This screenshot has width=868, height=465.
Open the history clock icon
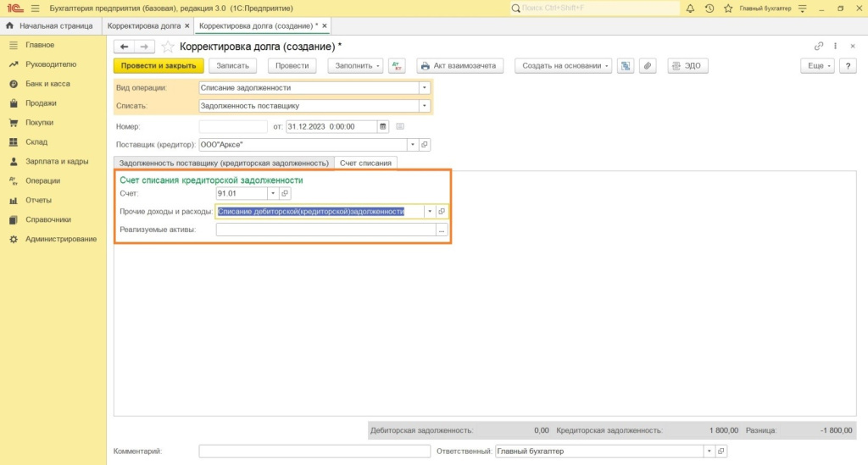click(709, 8)
